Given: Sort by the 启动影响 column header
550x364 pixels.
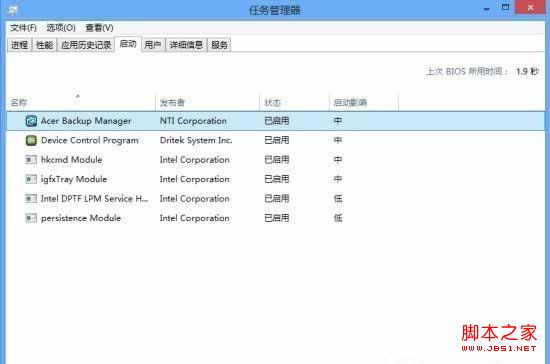Looking at the screenshot, I should pos(363,102).
